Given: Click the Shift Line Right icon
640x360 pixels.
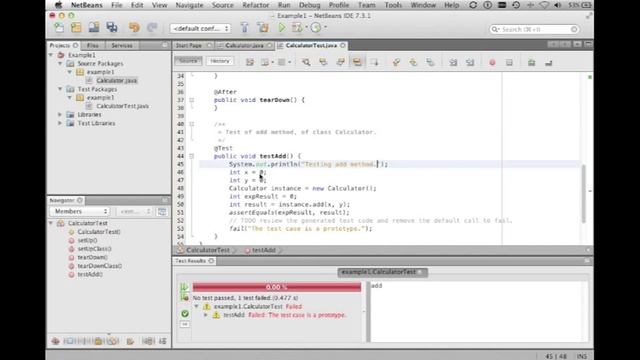Looking at the screenshot, I should 470,62.
